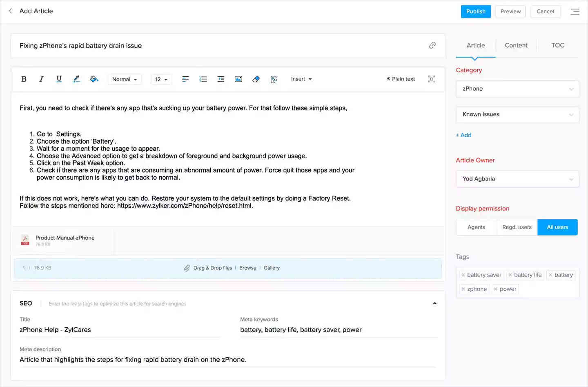
Task: Toggle bold formatting in the editor
Action: (x=24, y=79)
